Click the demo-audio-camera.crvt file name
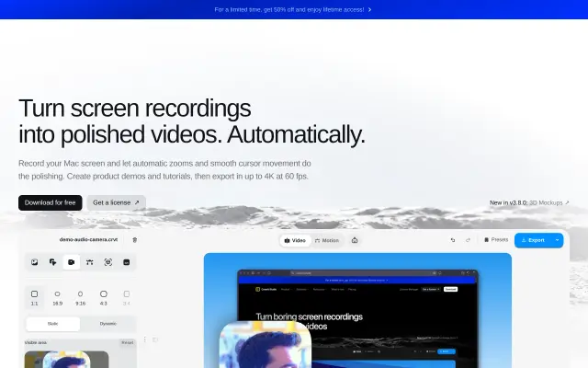588x368 pixels. pyautogui.click(x=88, y=239)
